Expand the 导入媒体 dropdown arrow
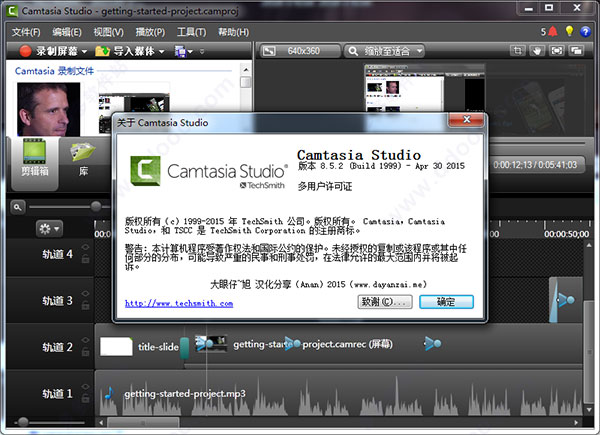600x435 pixels. coord(161,51)
